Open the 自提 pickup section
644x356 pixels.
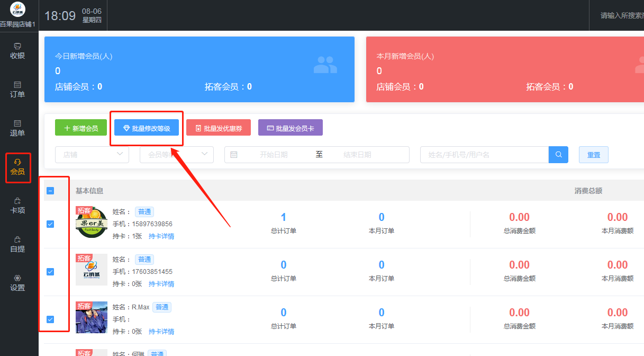coord(17,244)
